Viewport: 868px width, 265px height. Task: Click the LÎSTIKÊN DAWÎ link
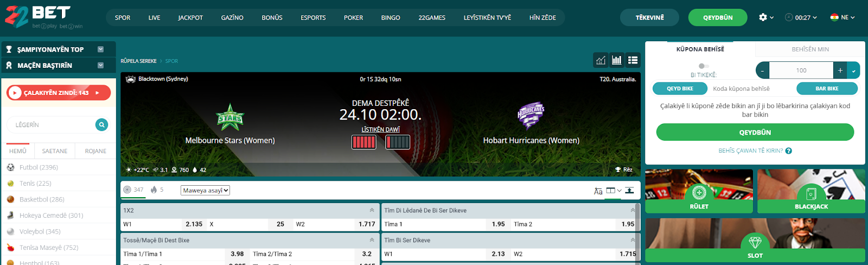(x=380, y=129)
